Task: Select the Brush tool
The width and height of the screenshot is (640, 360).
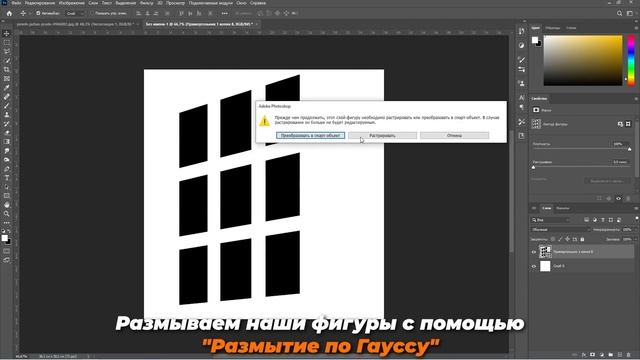Action: 7,105
